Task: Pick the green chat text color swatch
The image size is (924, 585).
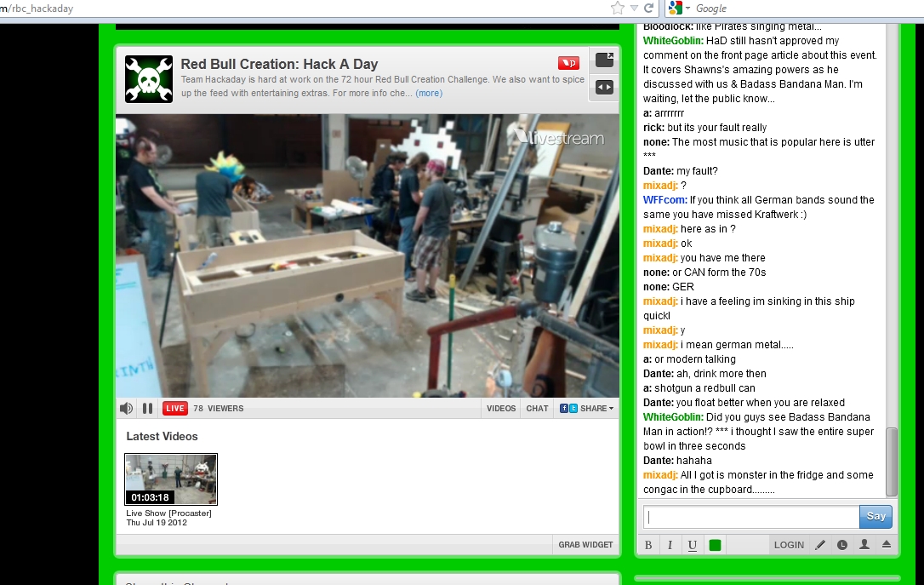Action: tap(715, 545)
